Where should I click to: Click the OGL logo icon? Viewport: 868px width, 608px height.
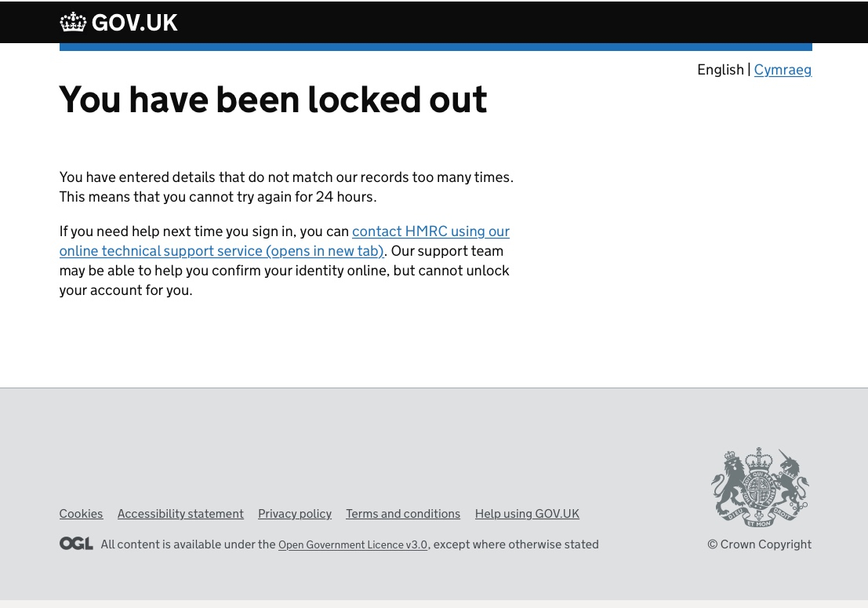point(76,544)
